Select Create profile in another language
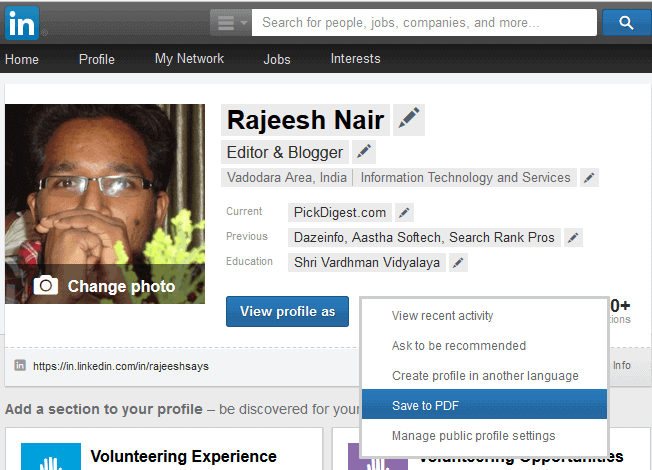The width and height of the screenshot is (652, 470). 484,376
